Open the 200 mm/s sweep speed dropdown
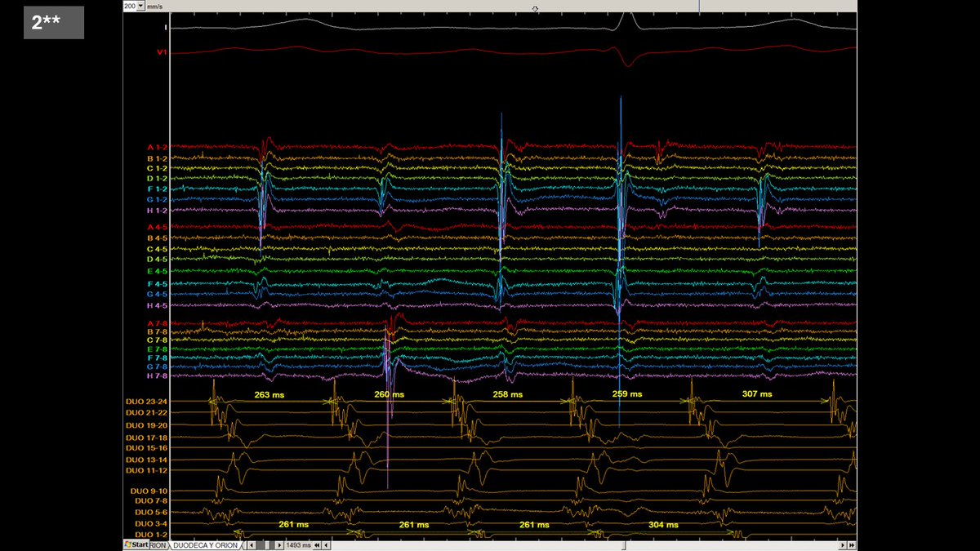Viewport: 980px width, 551px height. (x=141, y=5)
